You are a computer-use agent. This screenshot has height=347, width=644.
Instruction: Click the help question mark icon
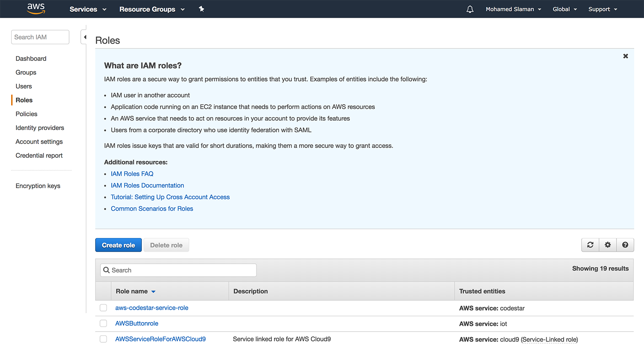(625, 245)
